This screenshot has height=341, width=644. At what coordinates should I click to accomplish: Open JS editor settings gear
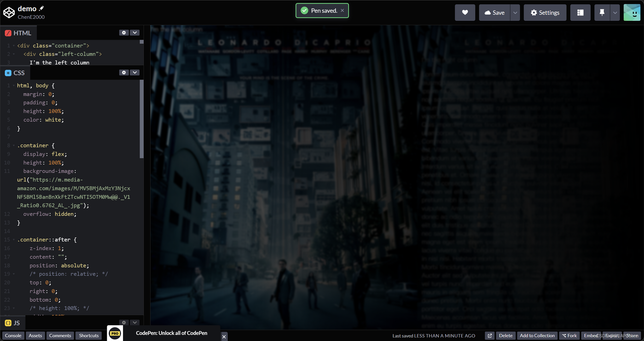[124, 322]
